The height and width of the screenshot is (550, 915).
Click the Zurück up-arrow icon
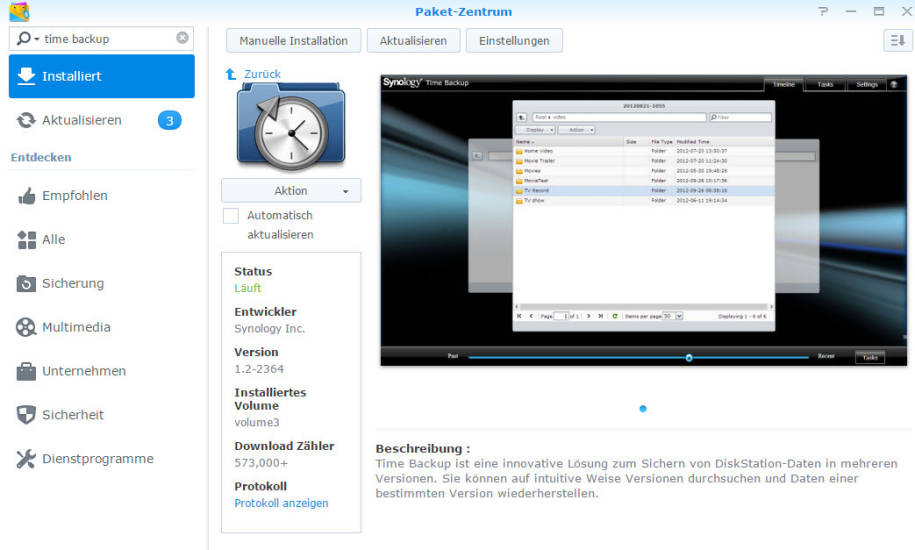(x=231, y=74)
